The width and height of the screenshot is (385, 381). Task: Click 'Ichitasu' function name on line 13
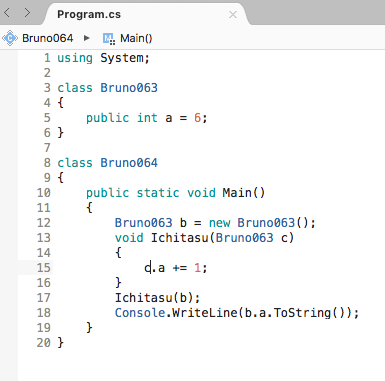point(180,238)
